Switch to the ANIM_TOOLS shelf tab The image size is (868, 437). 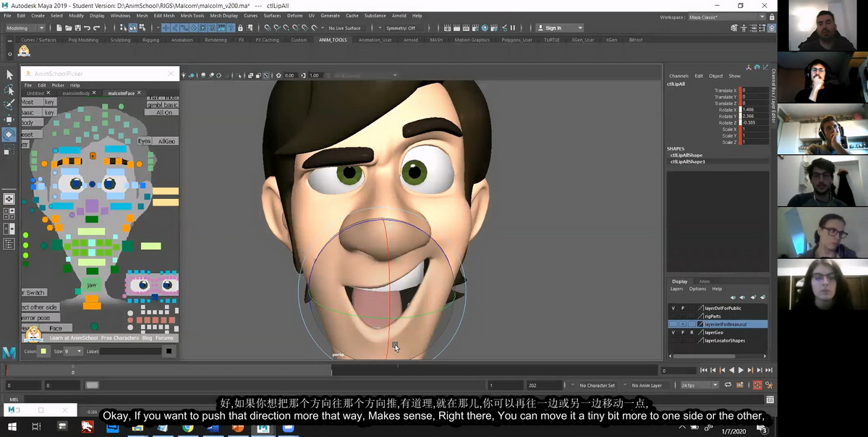pyautogui.click(x=333, y=40)
